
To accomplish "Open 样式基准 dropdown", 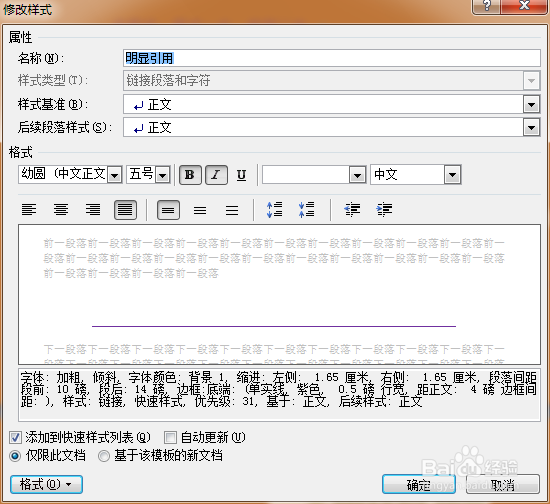I will 531,105.
